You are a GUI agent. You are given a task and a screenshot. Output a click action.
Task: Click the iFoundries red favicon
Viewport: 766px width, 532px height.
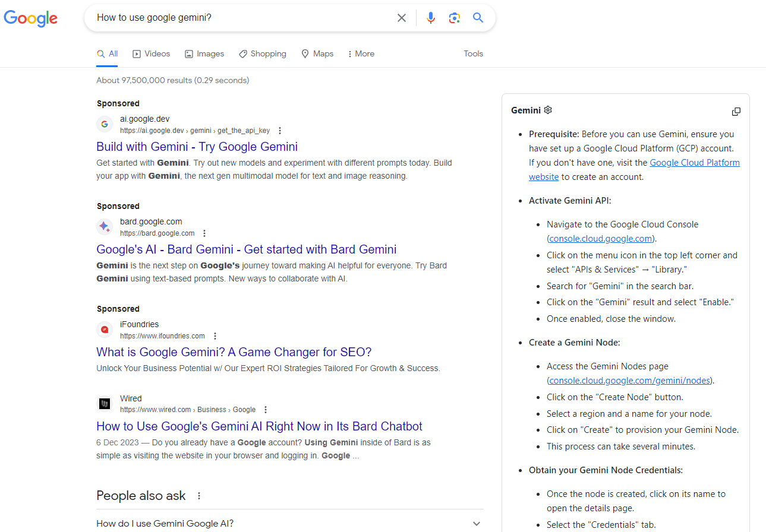click(105, 330)
